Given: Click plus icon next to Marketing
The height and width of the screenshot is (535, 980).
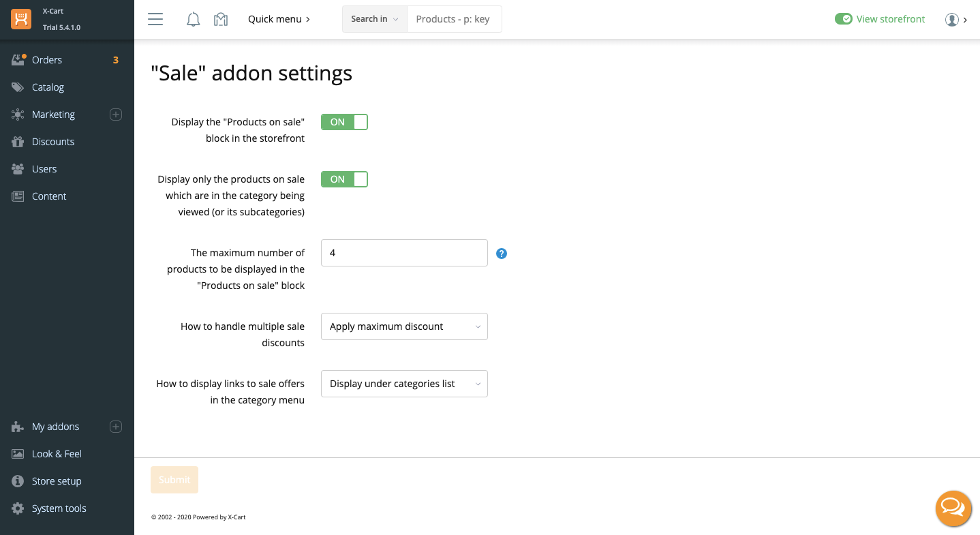Looking at the screenshot, I should point(116,114).
